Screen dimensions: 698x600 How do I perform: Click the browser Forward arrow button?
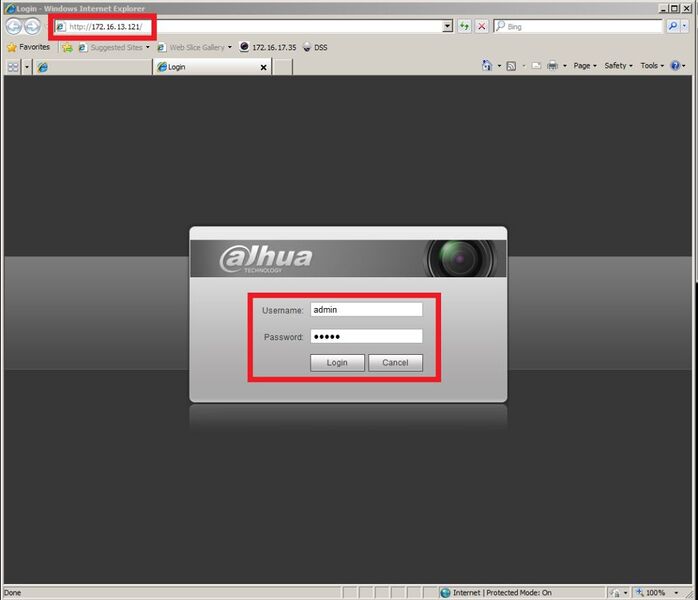pyautogui.click(x=32, y=27)
